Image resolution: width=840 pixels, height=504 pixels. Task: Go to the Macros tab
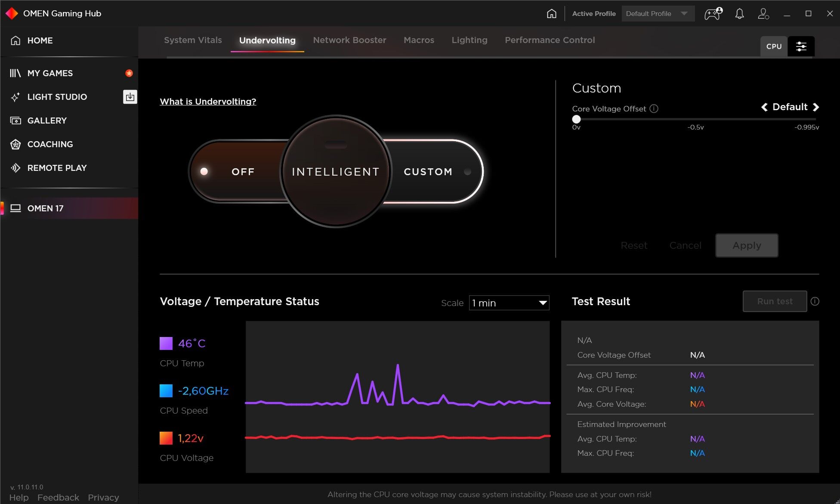tap(419, 40)
